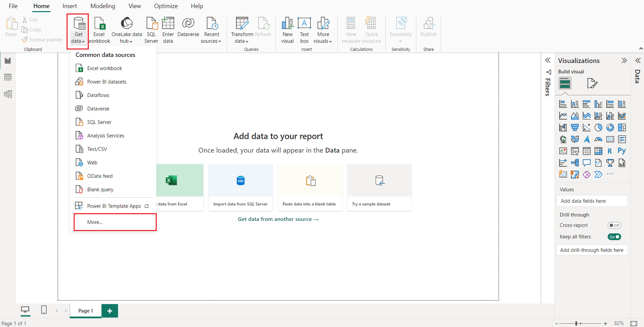
Task: Click Add drill-through fields here well
Action: pos(592,250)
